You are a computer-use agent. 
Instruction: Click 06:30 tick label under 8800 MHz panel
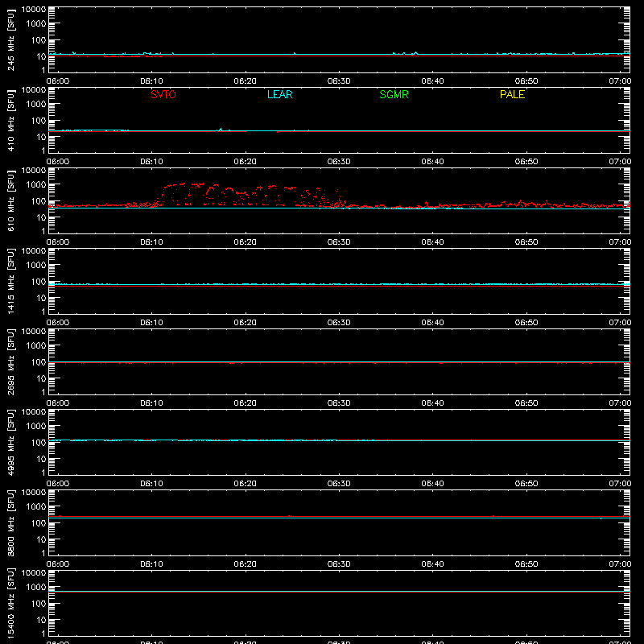click(339, 564)
